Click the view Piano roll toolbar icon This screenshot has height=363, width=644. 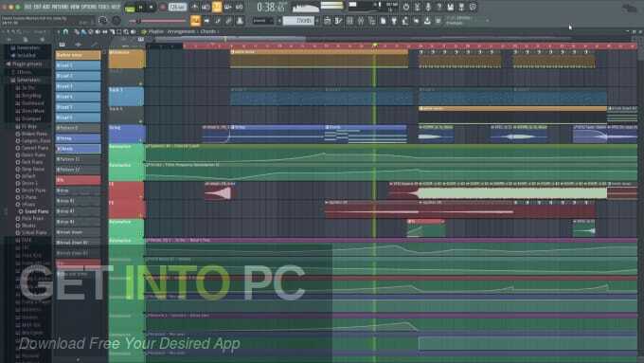pyautogui.click(x=338, y=21)
